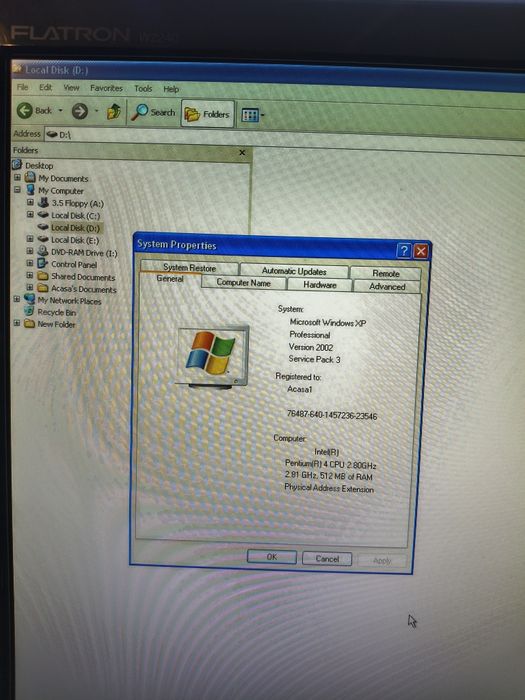Select Local Disk (C:) in tree
Screen dimensions: 525x700
pyautogui.click(x=75, y=216)
